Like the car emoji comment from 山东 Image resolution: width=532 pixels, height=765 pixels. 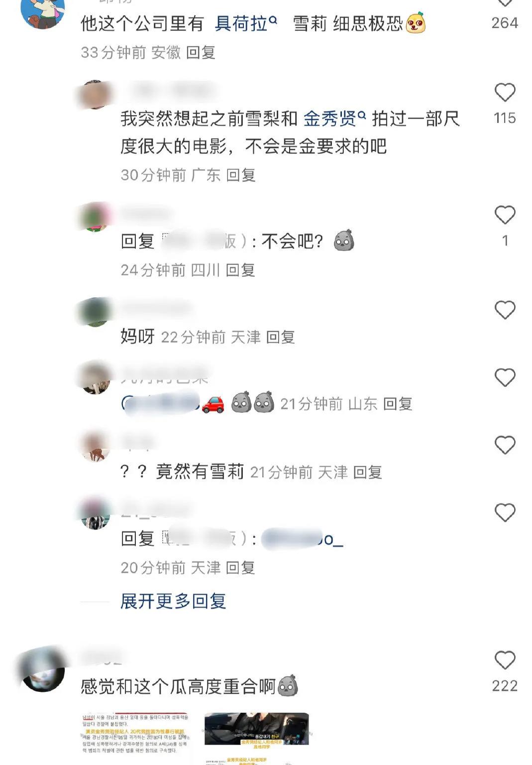pyautogui.click(x=505, y=378)
